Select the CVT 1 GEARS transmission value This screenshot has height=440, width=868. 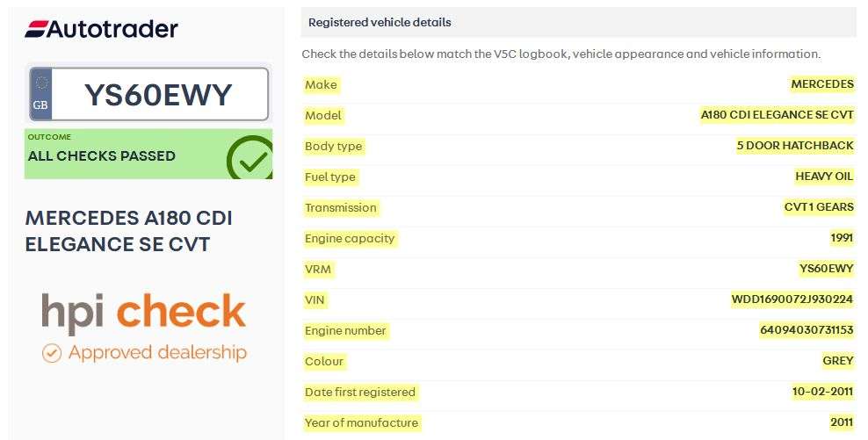click(818, 207)
